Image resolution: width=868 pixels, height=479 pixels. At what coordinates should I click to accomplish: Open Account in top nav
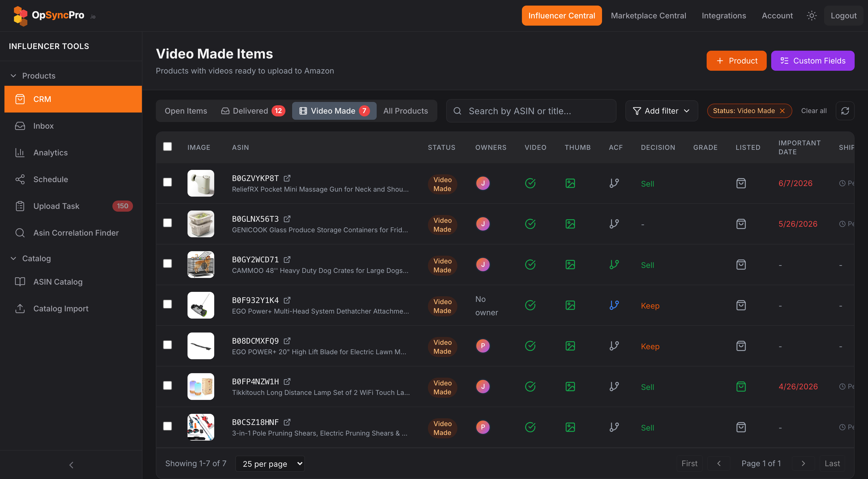tap(777, 16)
